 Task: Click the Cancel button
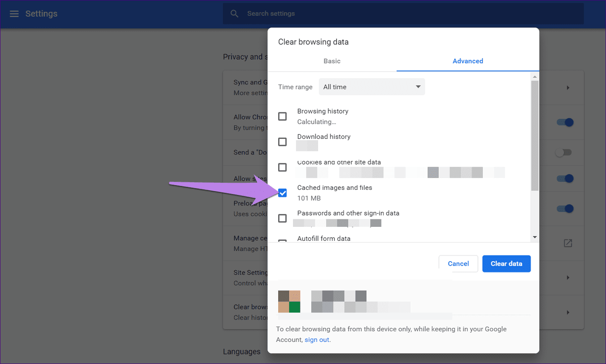[458, 263]
